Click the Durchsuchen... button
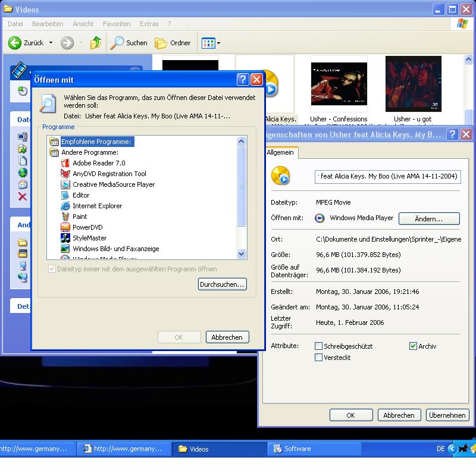The image size is (476, 476). [222, 284]
